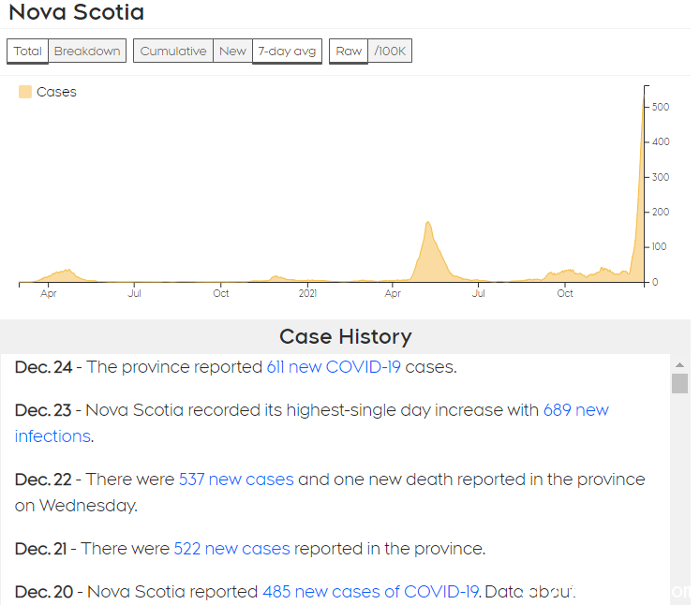700x605 pixels.
Task: Show Cumulative case data
Action: click(173, 51)
